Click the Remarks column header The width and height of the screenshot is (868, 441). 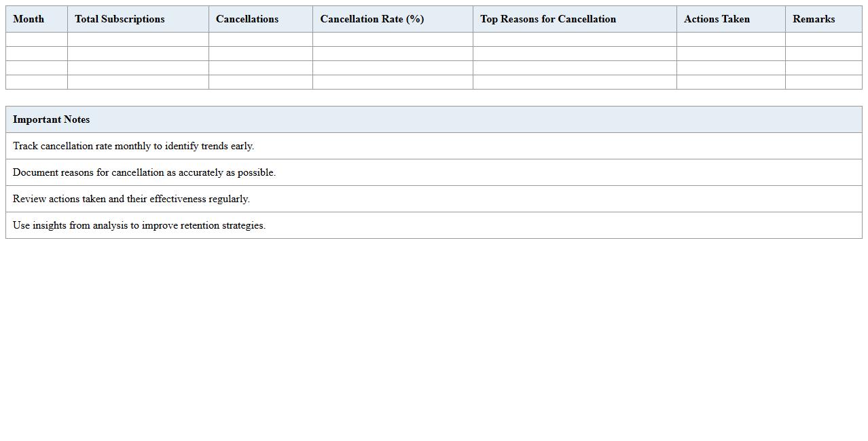[814, 19]
